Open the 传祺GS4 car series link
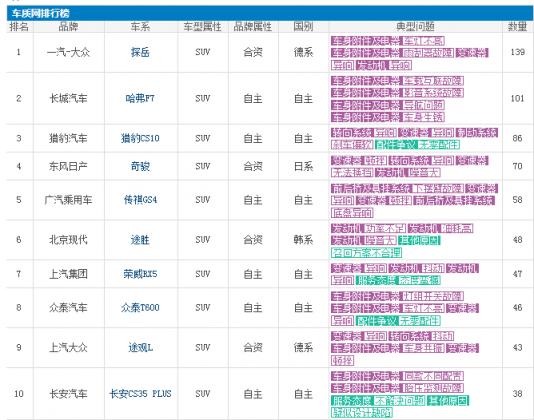 140,200
